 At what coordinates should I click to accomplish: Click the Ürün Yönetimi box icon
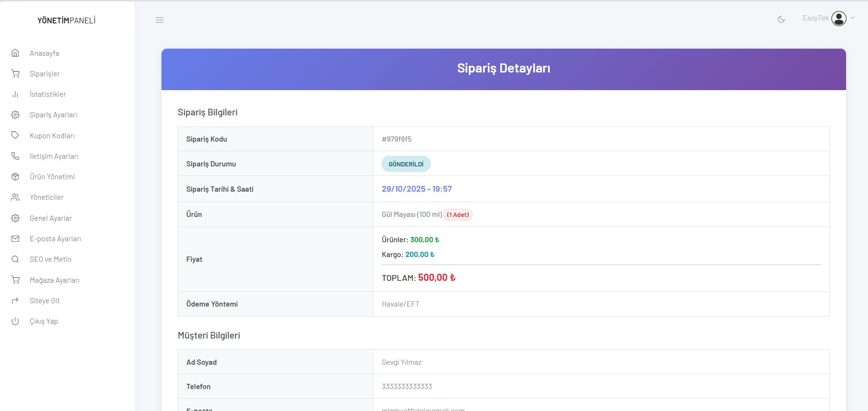click(x=15, y=176)
